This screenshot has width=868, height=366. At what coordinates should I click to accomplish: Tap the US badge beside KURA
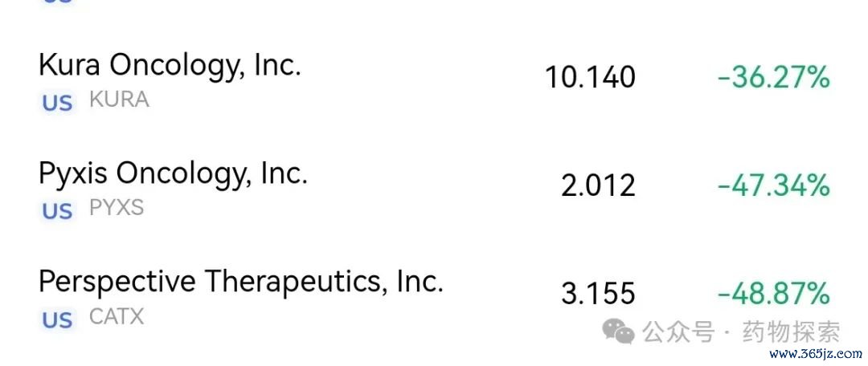coord(58,104)
